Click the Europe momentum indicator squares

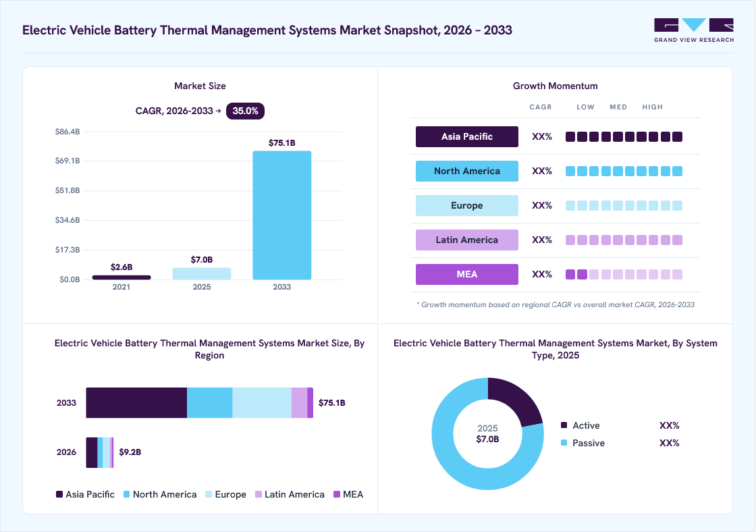click(x=624, y=205)
